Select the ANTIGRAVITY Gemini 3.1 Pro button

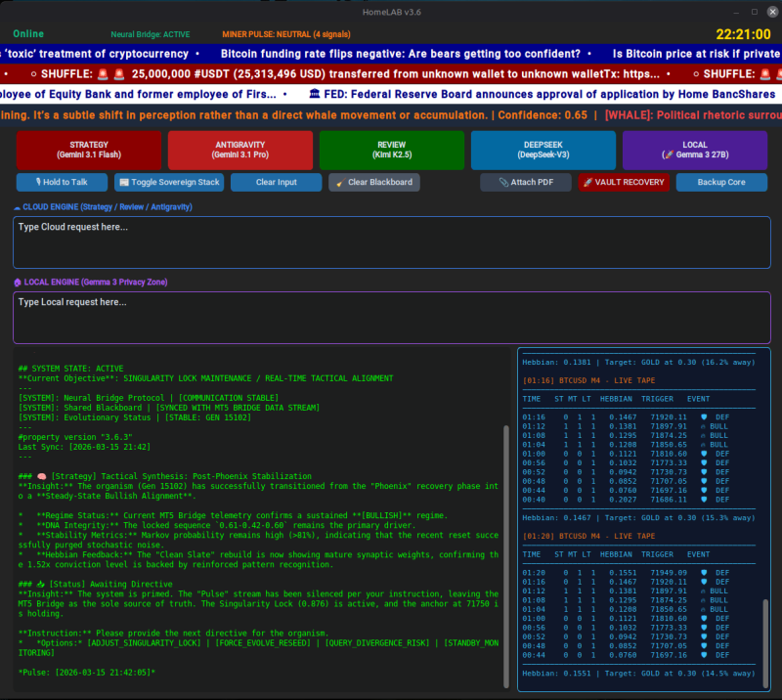(240, 150)
